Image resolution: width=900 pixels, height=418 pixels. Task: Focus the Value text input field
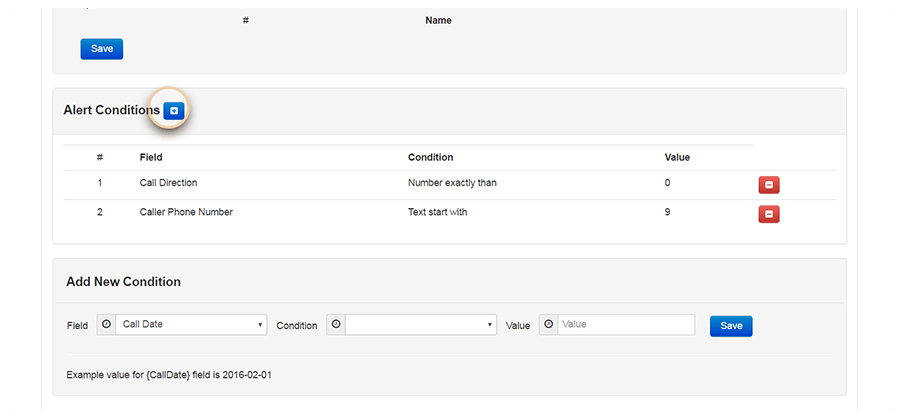click(625, 325)
